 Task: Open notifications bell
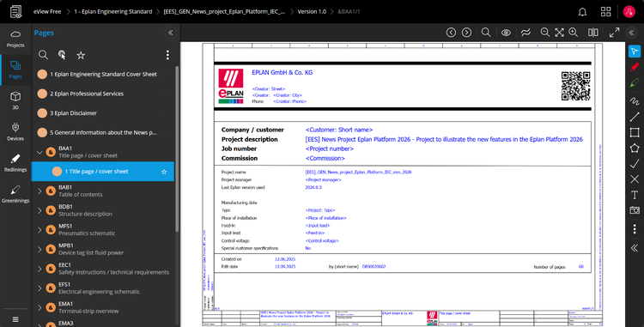582,12
